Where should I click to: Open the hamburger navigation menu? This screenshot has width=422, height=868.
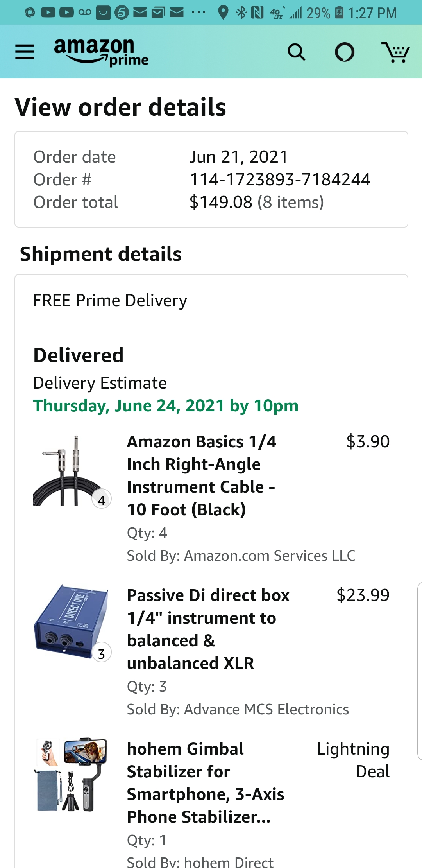tap(25, 52)
